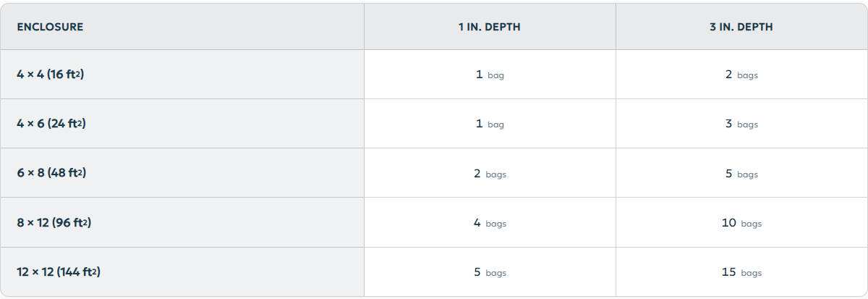Screen dimensions: 868x299
Task: Select the 4 × 4 (16 ft²) row label
Action: (x=51, y=74)
